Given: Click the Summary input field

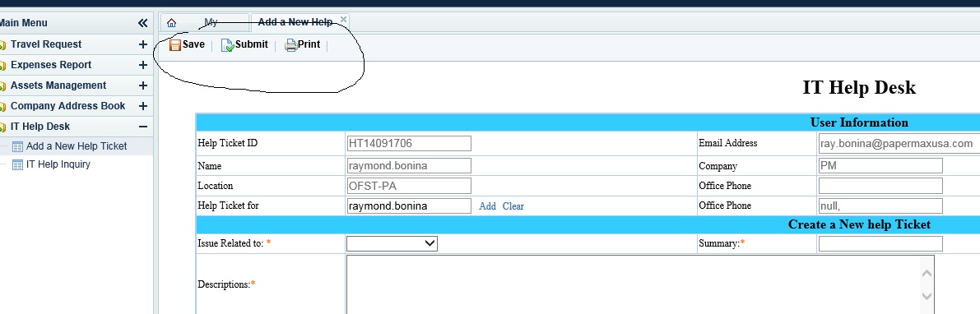Looking at the screenshot, I should (x=880, y=243).
